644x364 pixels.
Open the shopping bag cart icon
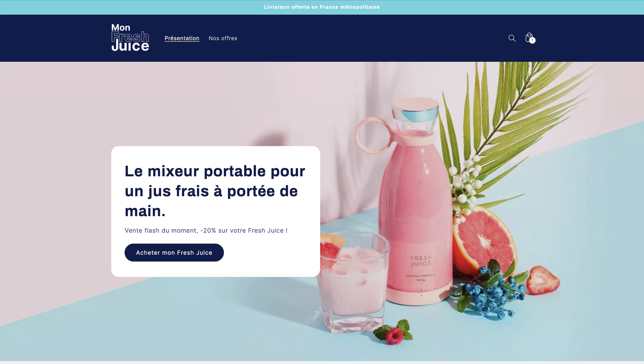coord(529,38)
